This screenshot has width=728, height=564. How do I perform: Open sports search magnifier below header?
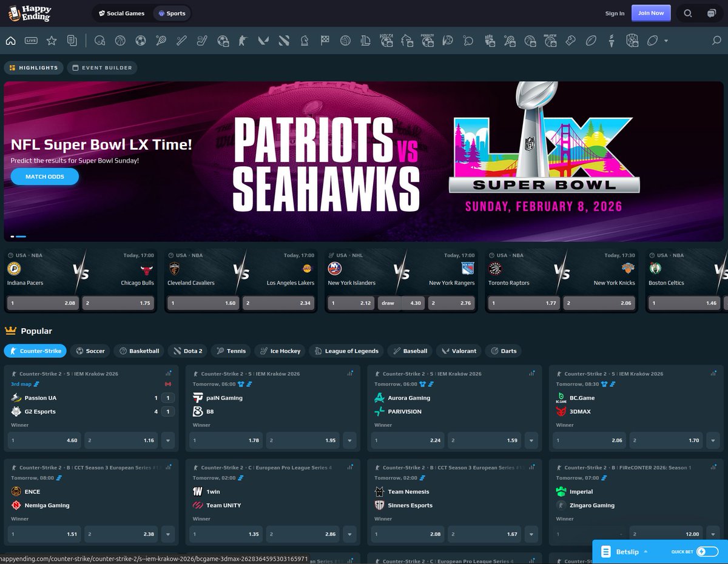tap(716, 41)
